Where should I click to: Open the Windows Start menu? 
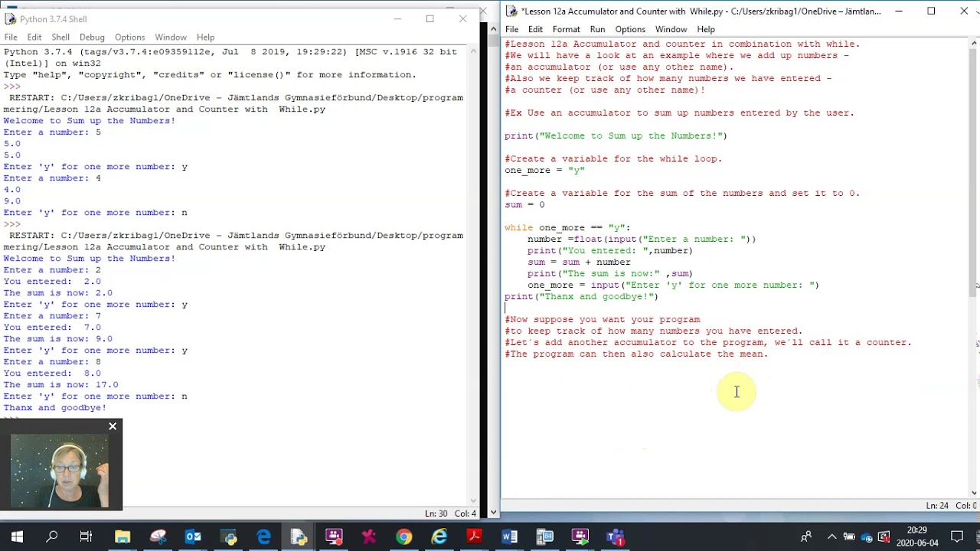click(17, 536)
